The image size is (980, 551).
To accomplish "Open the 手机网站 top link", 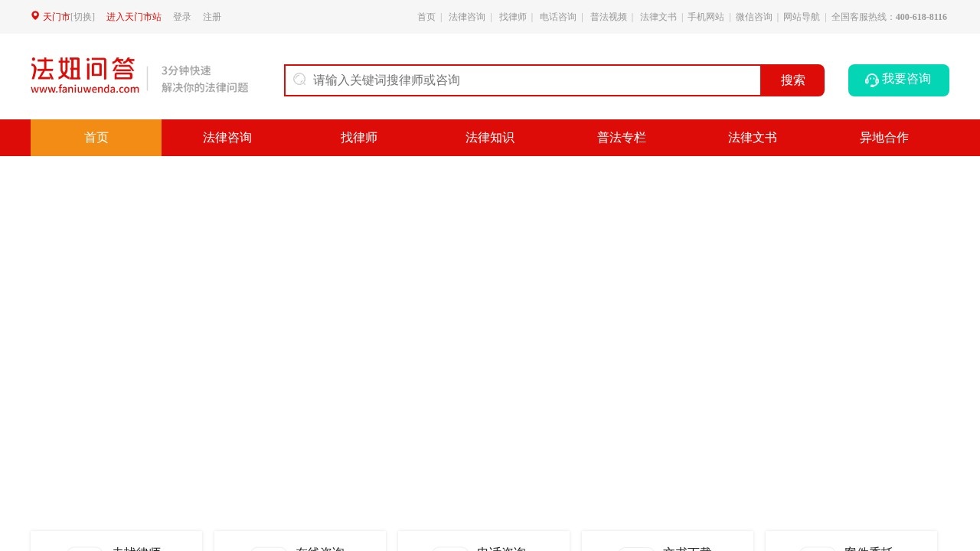I will tap(706, 17).
